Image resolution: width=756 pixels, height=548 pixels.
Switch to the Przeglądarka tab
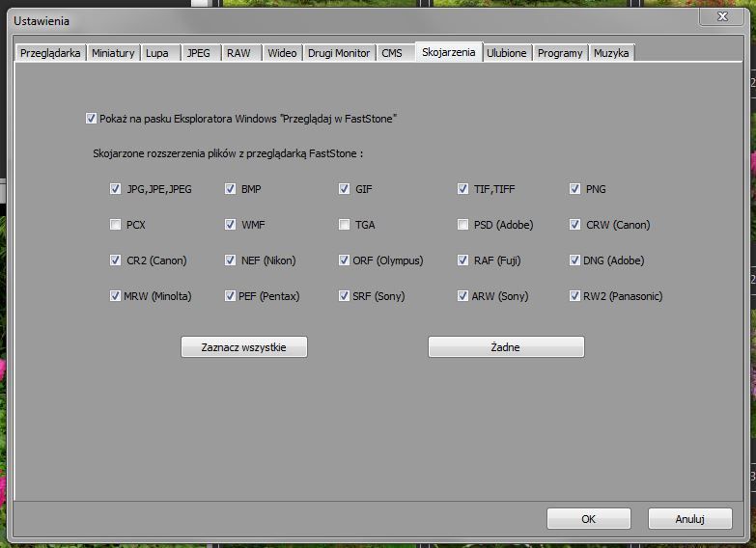pyautogui.click(x=51, y=53)
